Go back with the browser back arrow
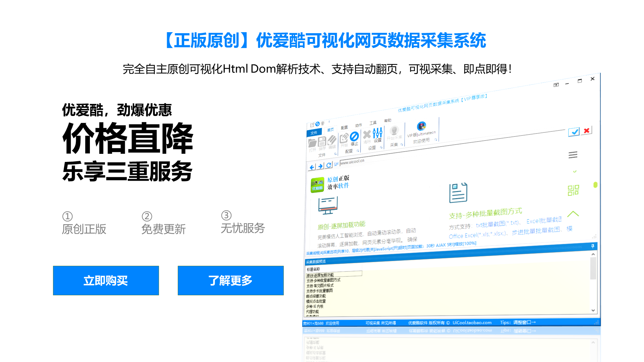This screenshot has width=644, height=362. tap(312, 167)
